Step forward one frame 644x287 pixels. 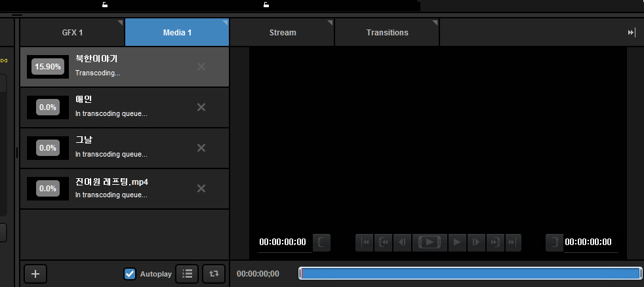click(x=475, y=242)
